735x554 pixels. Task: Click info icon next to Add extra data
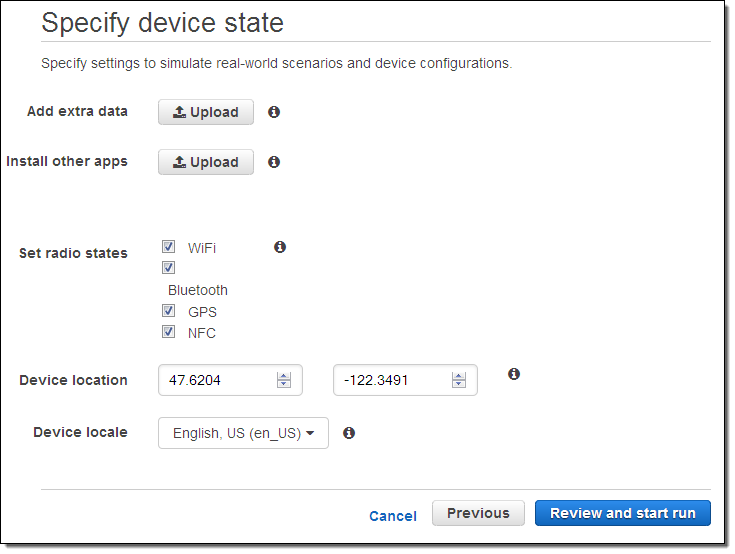pos(274,112)
